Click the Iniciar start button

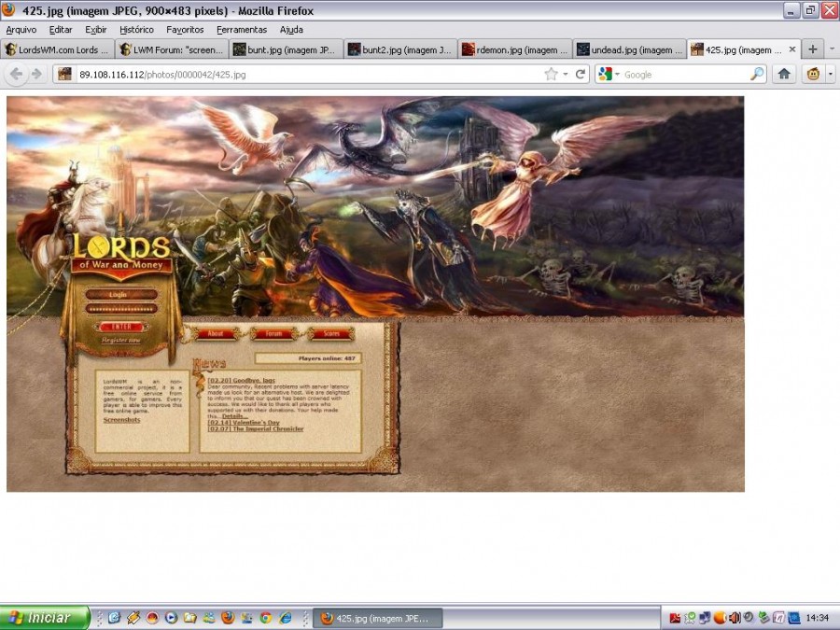[x=45, y=618]
